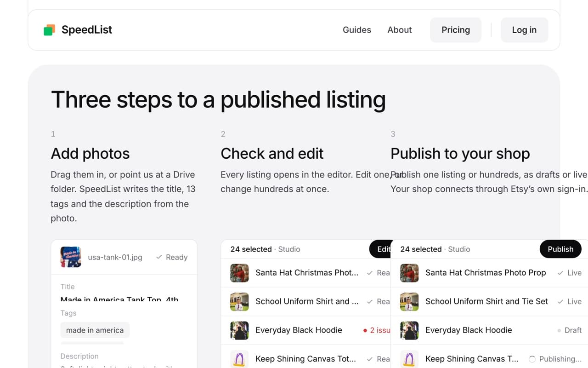Screen dimensions: 588x368
Task: Select the usa-tank-01.jpg photo thumbnail
Action: 71,257
